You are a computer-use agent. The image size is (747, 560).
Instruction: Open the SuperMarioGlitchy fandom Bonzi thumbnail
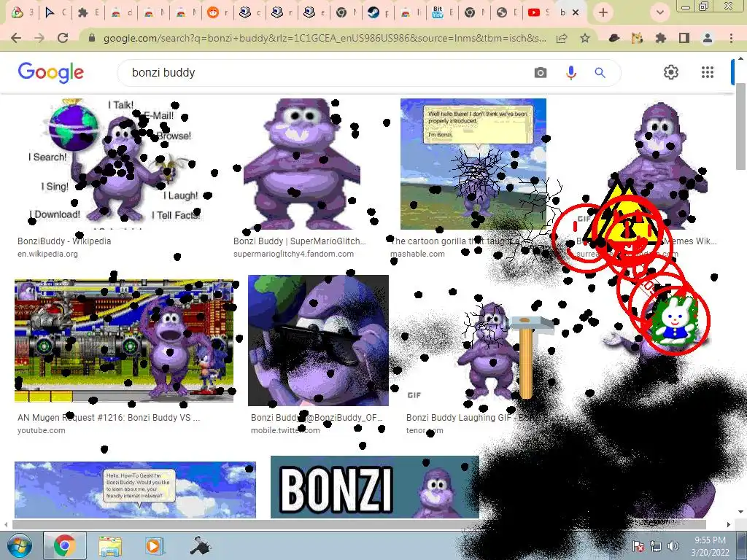[x=302, y=164]
